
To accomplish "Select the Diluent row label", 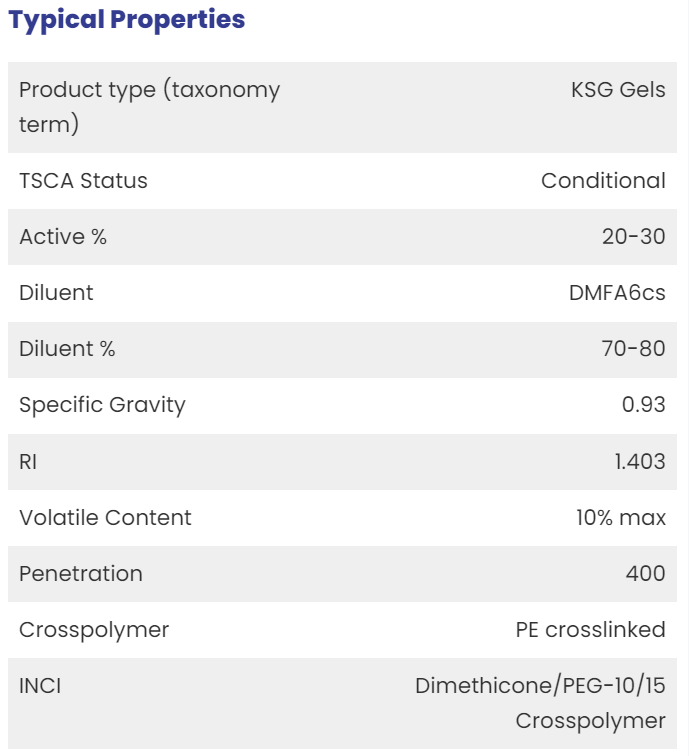I will point(56,293).
